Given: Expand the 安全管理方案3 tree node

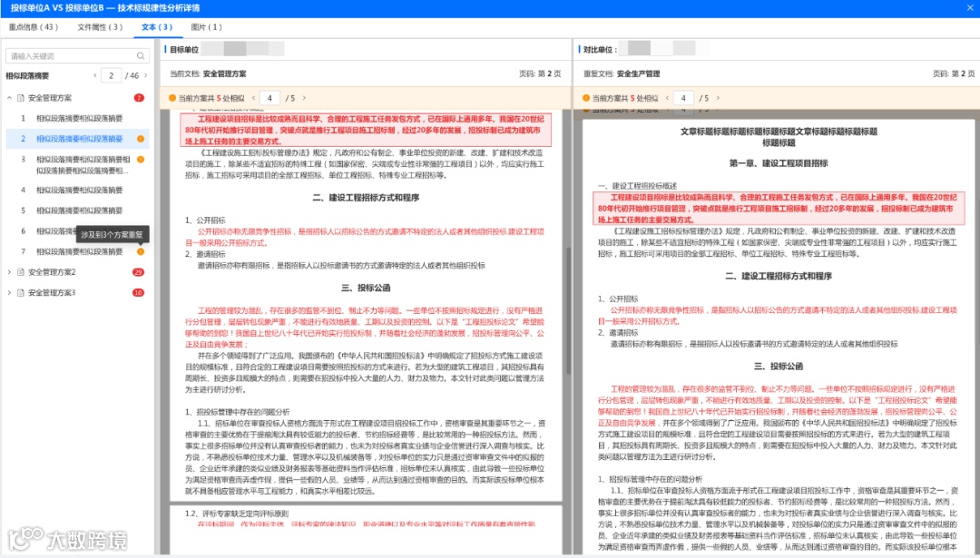Looking at the screenshot, I should click(9, 293).
